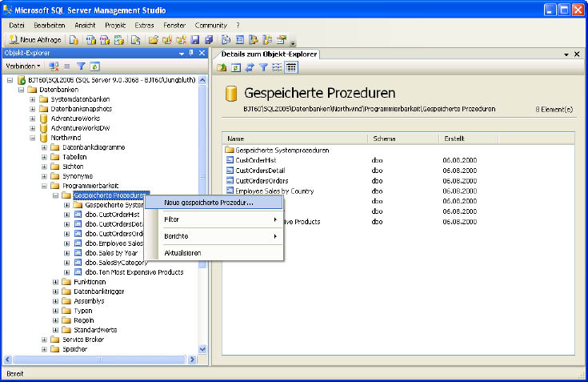Switch details pane to report grid view
This screenshot has width=588, height=382.
291,67
